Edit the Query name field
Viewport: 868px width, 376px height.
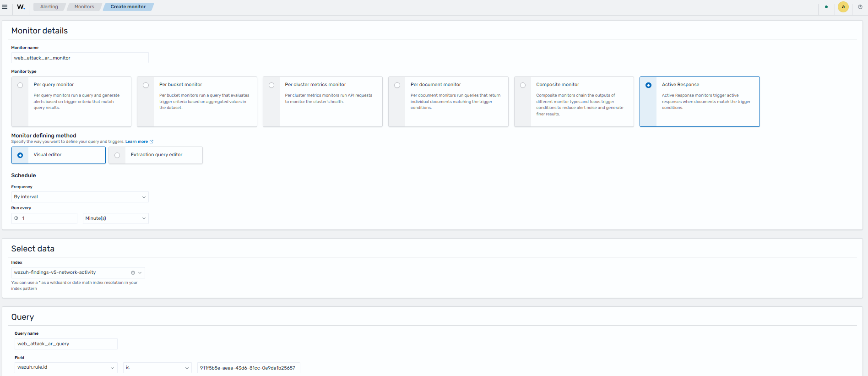[66, 344]
